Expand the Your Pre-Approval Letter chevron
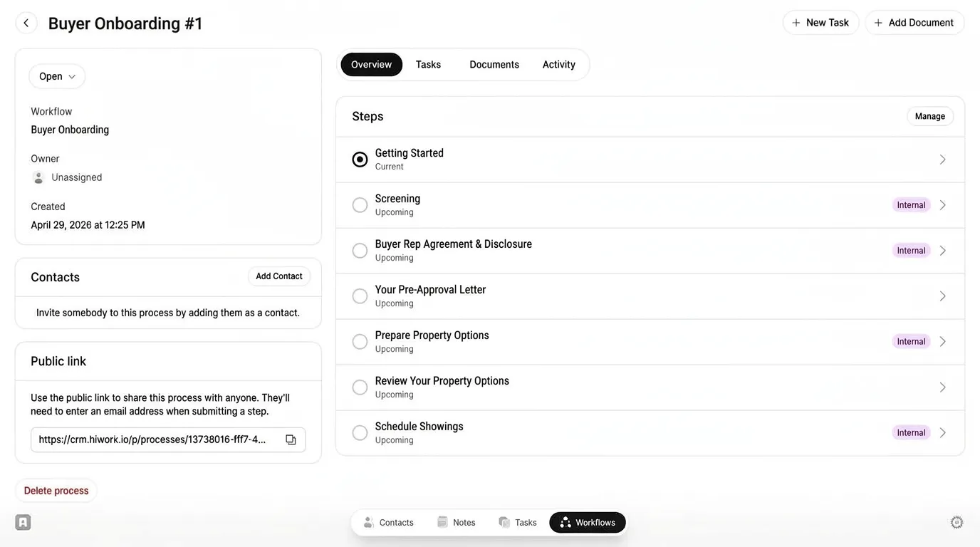This screenshot has height=547, width=980. point(942,296)
